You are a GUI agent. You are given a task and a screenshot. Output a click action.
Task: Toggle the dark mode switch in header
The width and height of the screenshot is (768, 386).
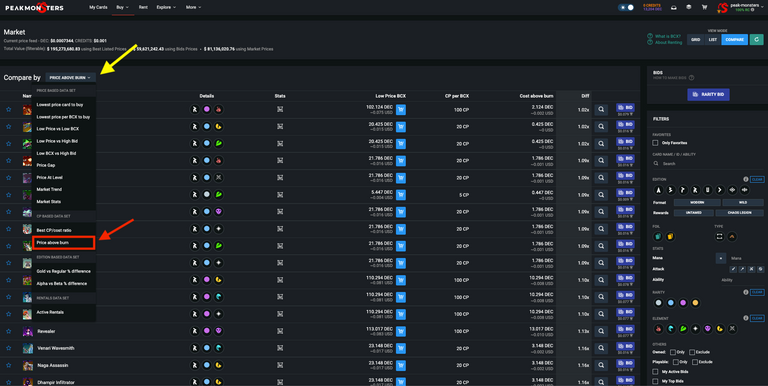coord(626,7)
